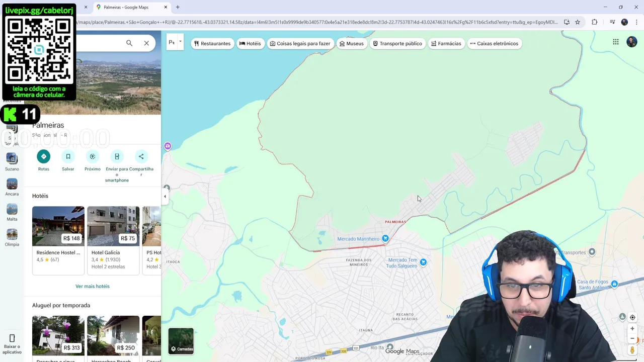Clear search with the X button
Viewport: 644px width, 362px height.
tap(146, 43)
